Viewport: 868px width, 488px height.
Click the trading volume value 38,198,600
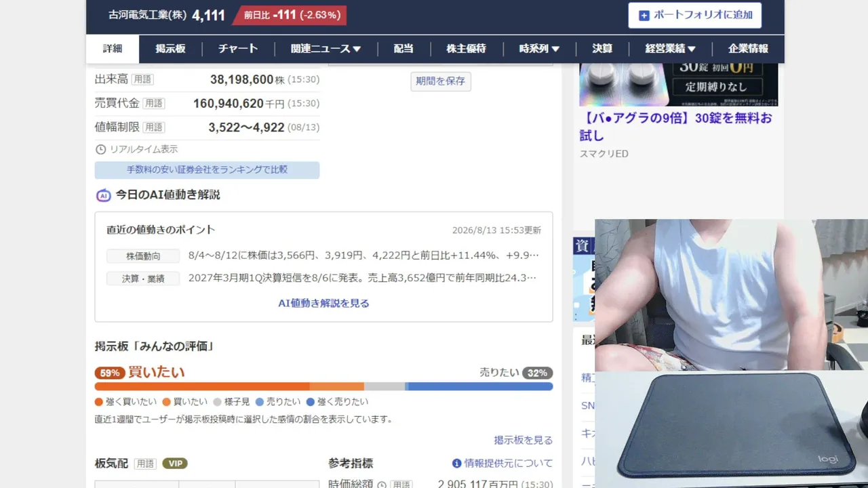(241, 79)
